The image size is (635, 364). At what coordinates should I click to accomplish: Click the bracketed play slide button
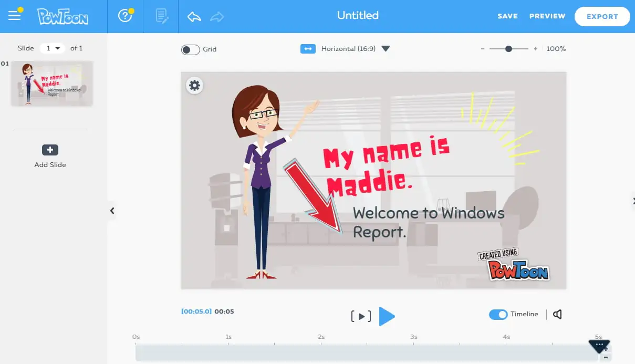[361, 316]
